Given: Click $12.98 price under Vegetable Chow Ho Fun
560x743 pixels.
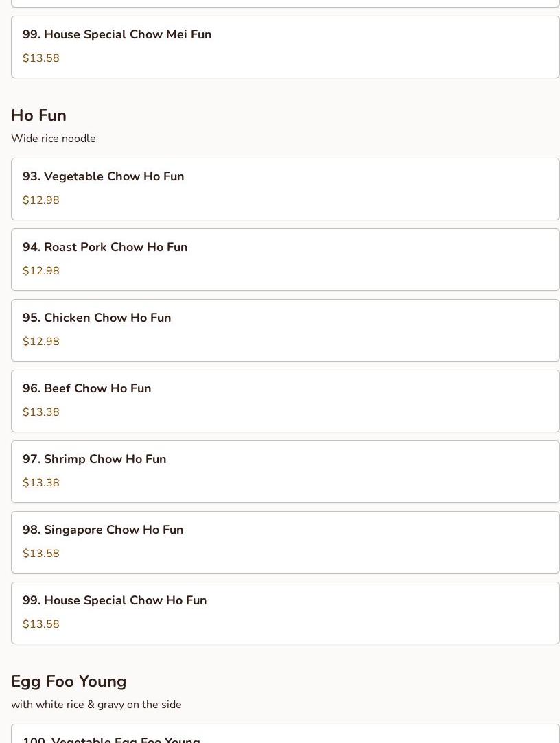Looking at the screenshot, I should point(41,200).
